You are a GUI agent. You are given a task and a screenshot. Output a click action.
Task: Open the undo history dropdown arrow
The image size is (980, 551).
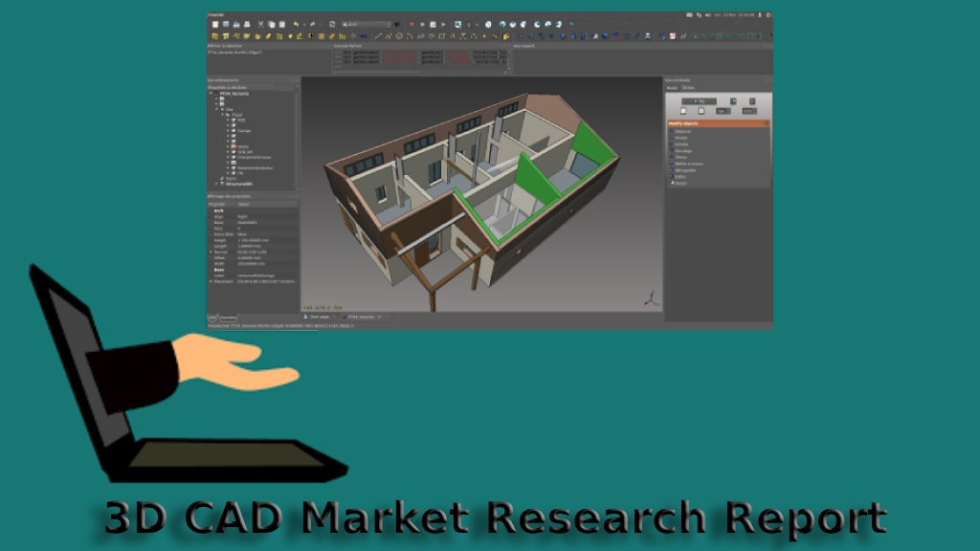[303, 24]
